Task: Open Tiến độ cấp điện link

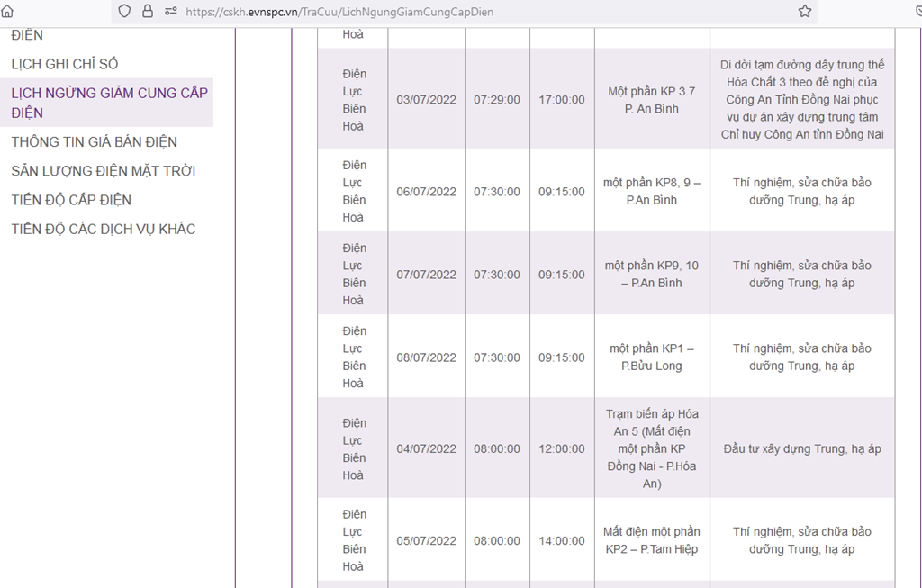Action: (x=71, y=200)
